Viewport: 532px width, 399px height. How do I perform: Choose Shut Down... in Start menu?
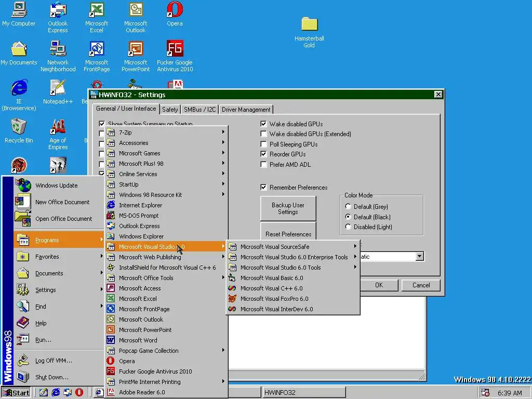(x=59, y=377)
